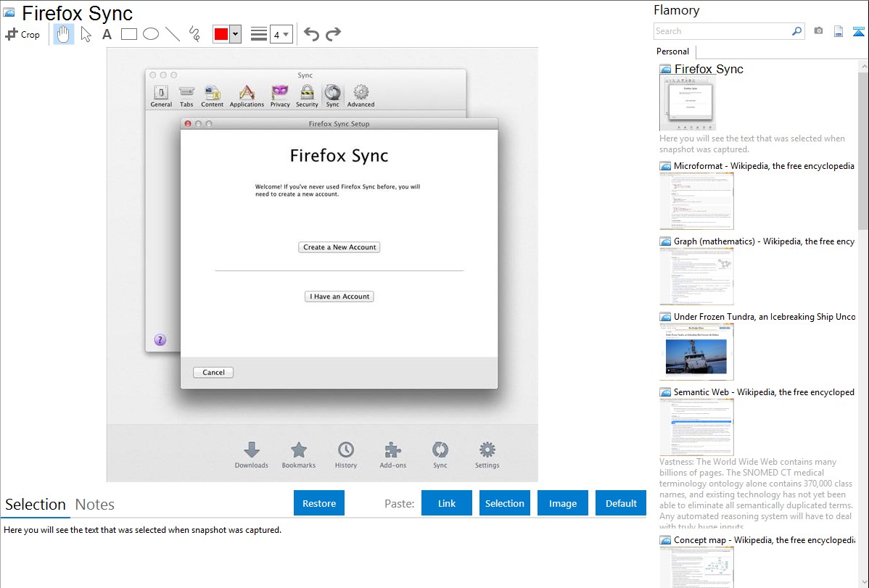Image resolution: width=869 pixels, height=588 pixels.
Task: Open Concept map Wikipedia snapshot title
Action: click(x=765, y=539)
